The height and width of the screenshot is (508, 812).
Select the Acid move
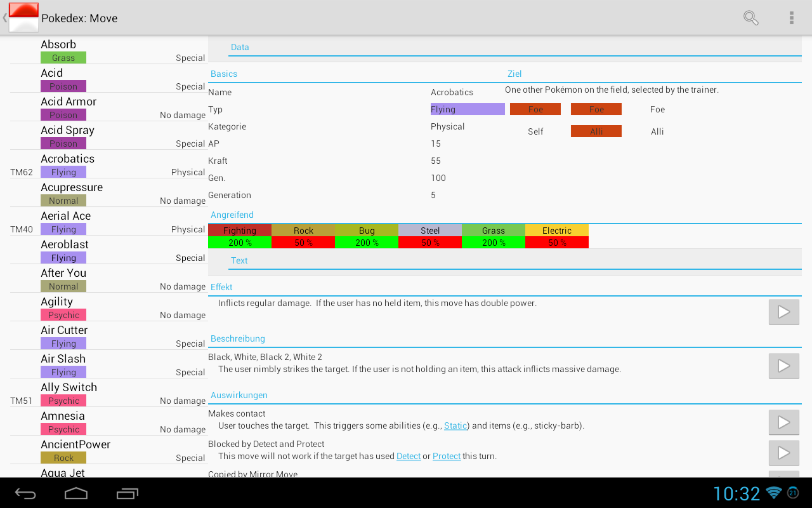coord(108,79)
